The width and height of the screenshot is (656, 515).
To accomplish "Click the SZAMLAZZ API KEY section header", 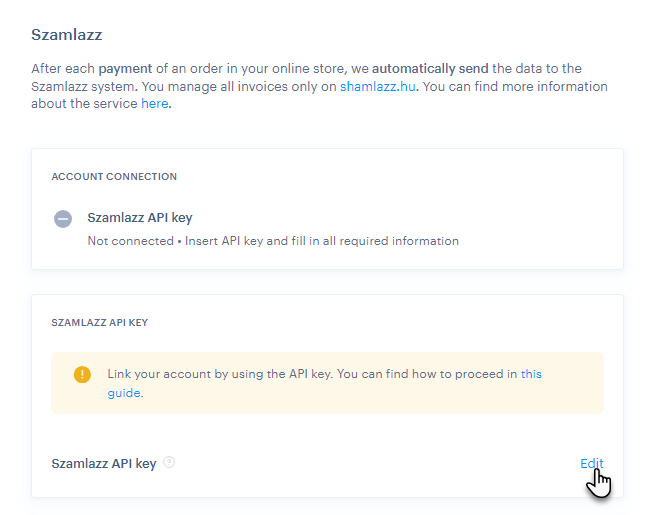I will click(x=100, y=322).
